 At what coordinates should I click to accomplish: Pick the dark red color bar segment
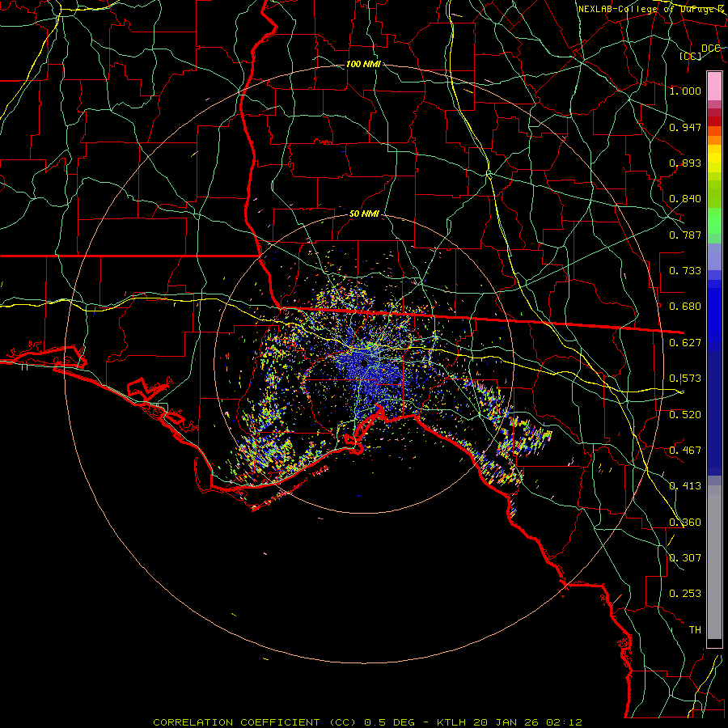(x=714, y=121)
